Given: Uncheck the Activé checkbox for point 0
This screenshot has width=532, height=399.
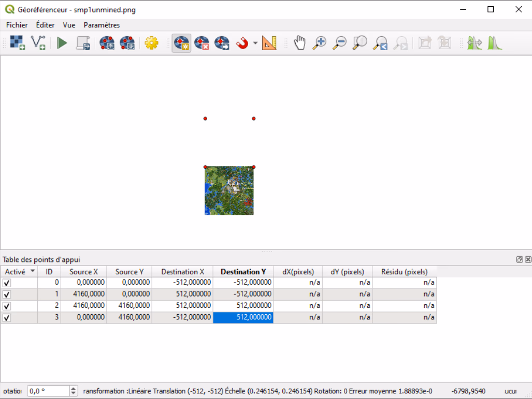Looking at the screenshot, I should coord(7,283).
